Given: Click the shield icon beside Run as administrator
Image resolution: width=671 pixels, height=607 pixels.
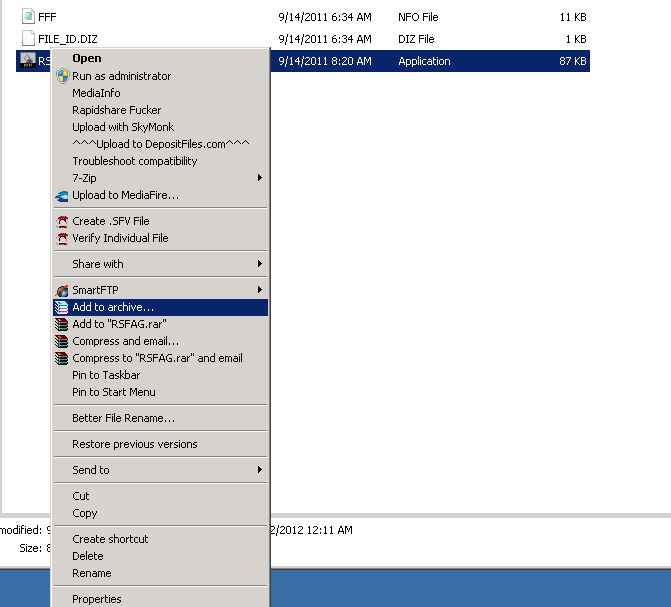Looking at the screenshot, I should 62,76.
